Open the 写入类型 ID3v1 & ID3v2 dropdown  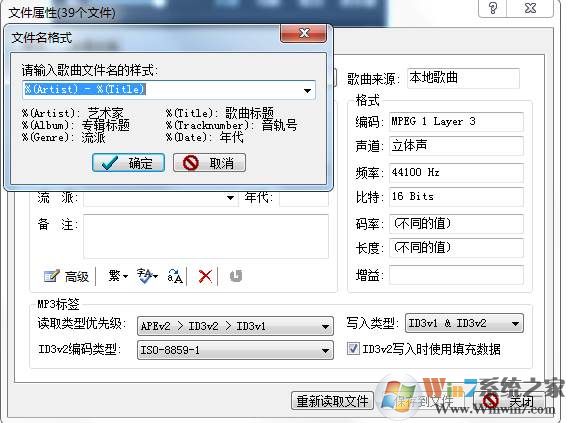click(x=464, y=323)
